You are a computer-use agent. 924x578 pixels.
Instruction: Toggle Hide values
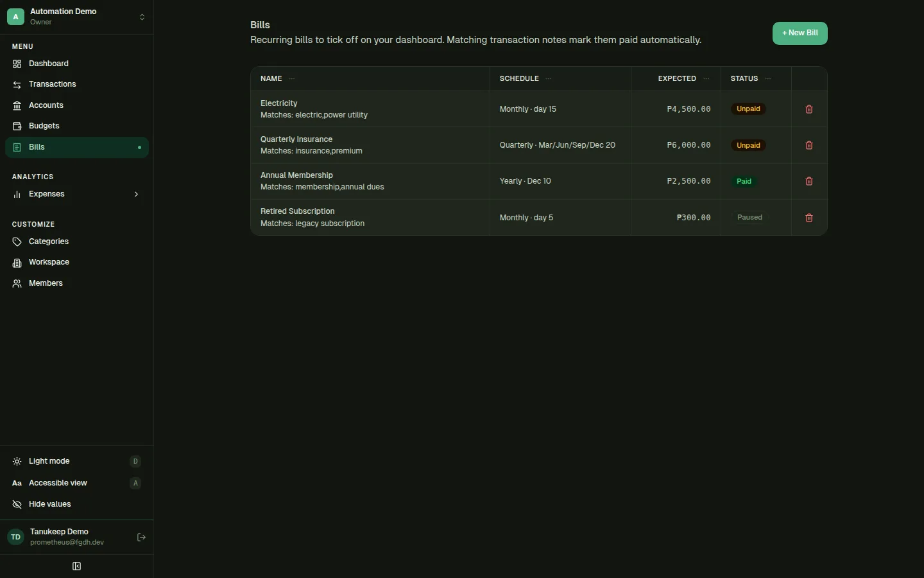pos(77,505)
